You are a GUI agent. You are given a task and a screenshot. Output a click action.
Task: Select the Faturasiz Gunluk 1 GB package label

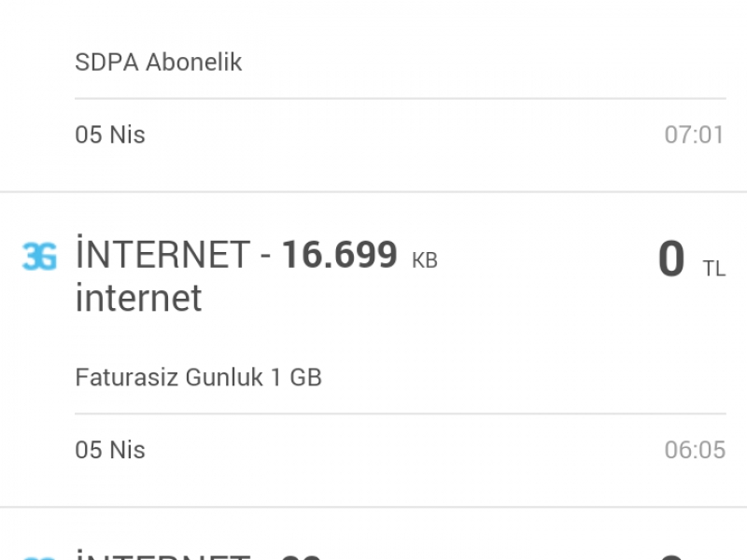click(x=198, y=378)
